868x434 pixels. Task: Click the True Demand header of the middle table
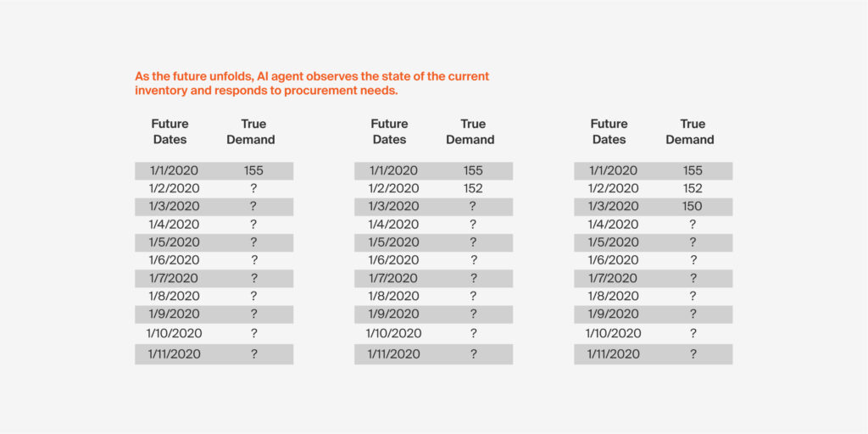(470, 131)
